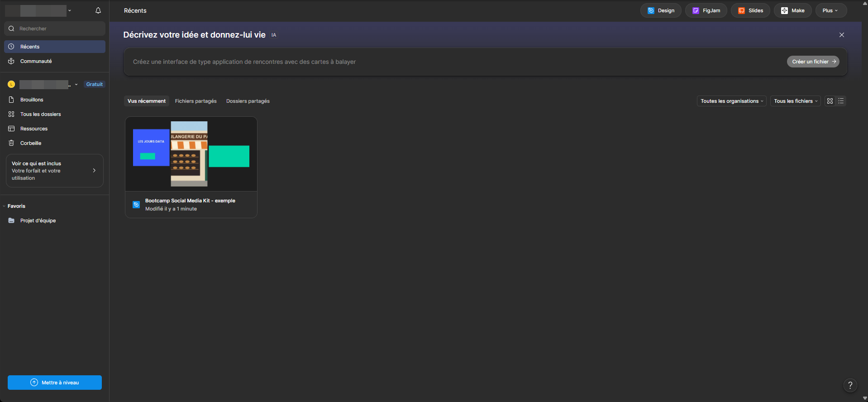Click the Créer un fichier button

pos(813,62)
